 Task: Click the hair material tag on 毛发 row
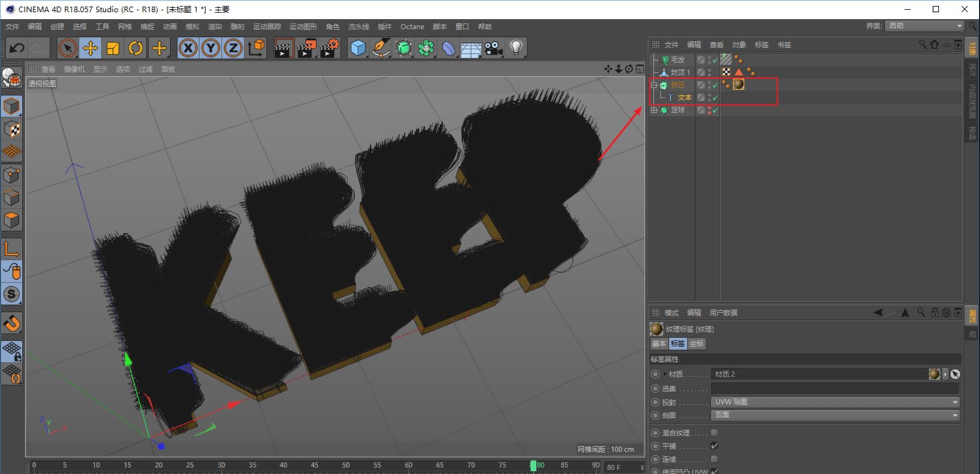(726, 59)
